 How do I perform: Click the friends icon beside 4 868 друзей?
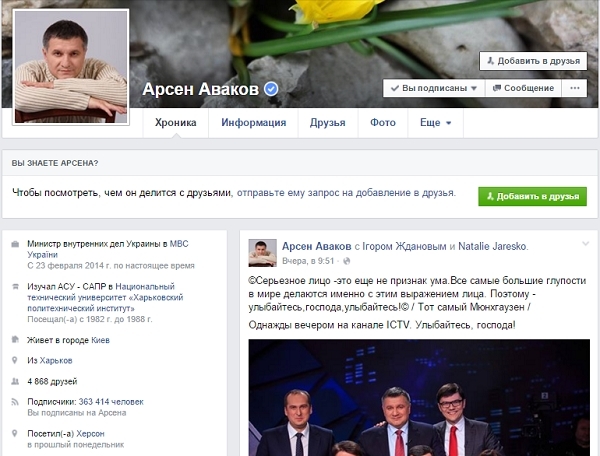pyautogui.click(x=15, y=381)
